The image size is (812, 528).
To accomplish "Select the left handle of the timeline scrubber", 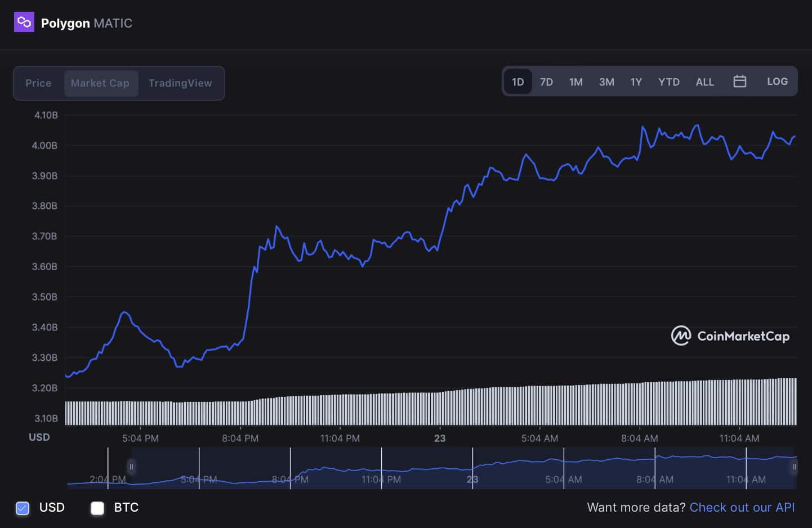I will (x=131, y=467).
